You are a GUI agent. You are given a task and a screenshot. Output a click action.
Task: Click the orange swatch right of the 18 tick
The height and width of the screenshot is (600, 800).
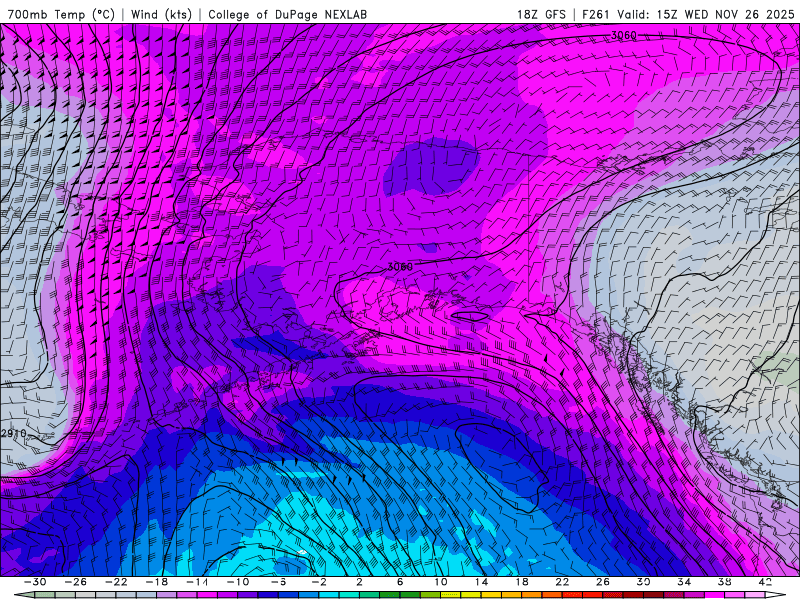[x=532, y=595]
